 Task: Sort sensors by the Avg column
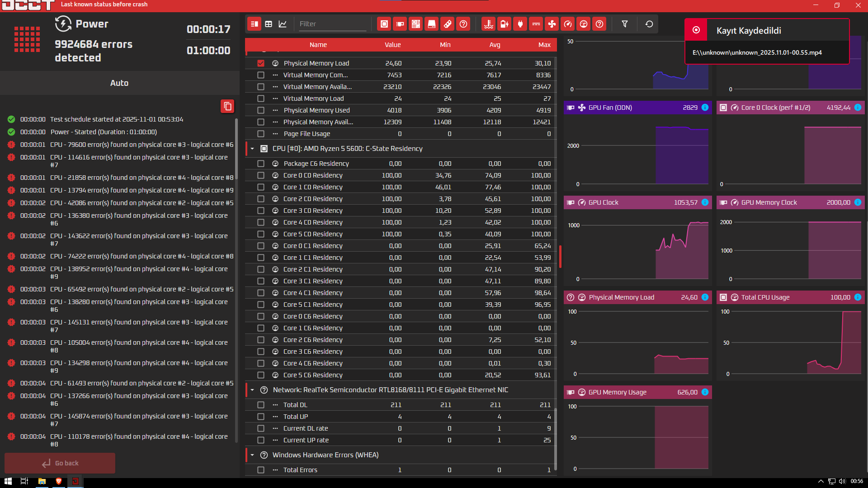click(x=495, y=45)
